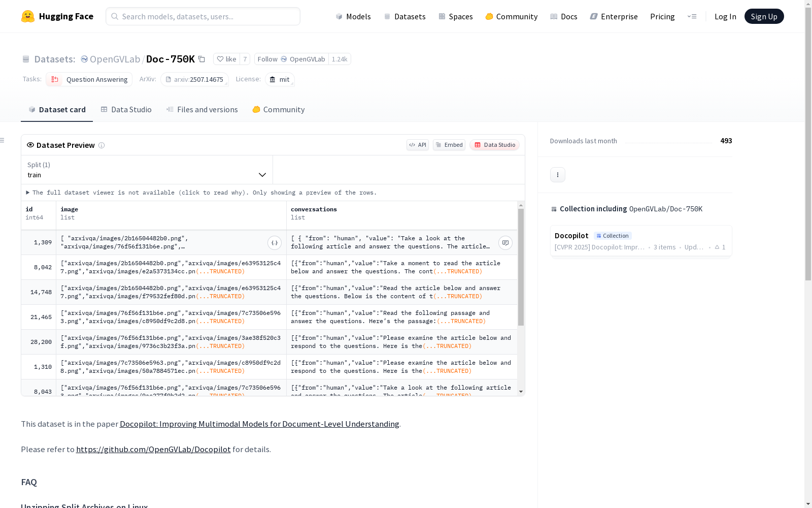Select the Dataset card tab
The image size is (812, 508).
click(x=57, y=110)
